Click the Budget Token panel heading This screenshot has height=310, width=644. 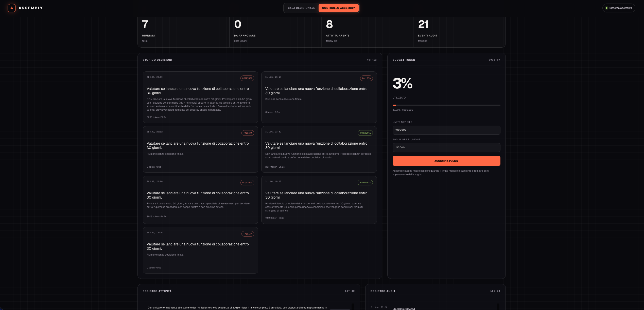pyautogui.click(x=404, y=60)
